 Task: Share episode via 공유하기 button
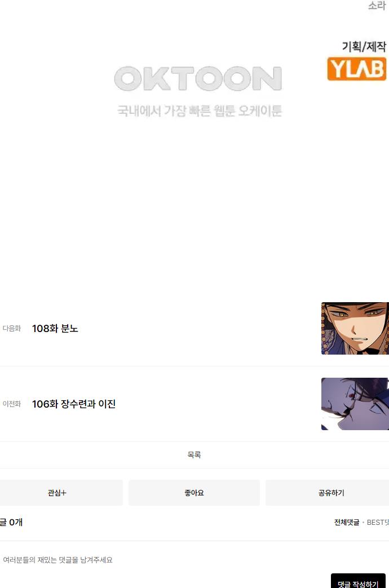[327, 493]
